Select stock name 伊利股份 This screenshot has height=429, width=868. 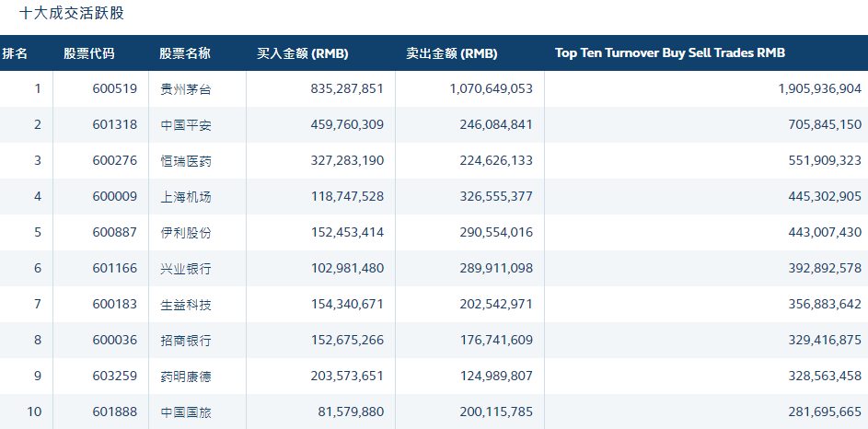[x=185, y=233]
